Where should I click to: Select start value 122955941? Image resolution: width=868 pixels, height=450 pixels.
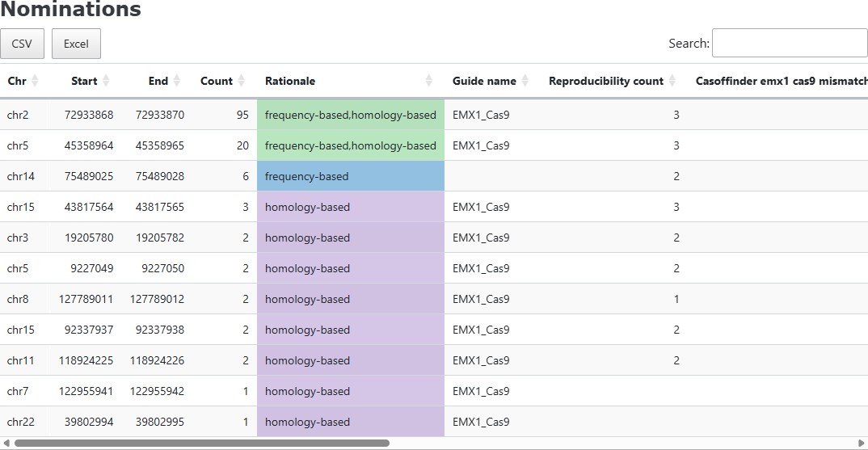[x=86, y=391]
